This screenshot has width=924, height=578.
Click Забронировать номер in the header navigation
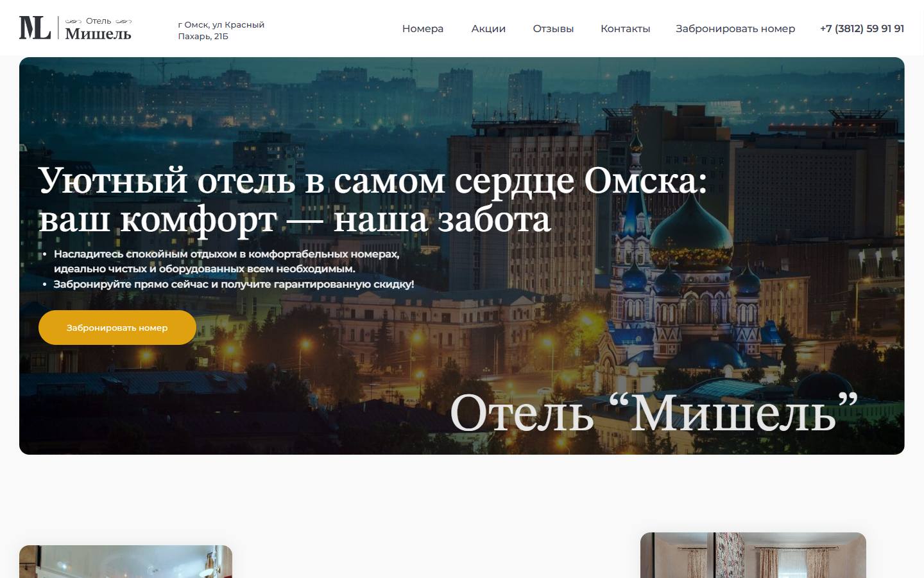pos(735,28)
